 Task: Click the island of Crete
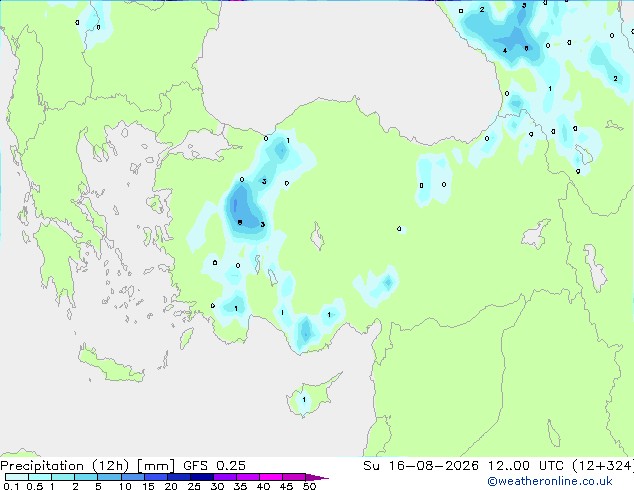(110, 365)
